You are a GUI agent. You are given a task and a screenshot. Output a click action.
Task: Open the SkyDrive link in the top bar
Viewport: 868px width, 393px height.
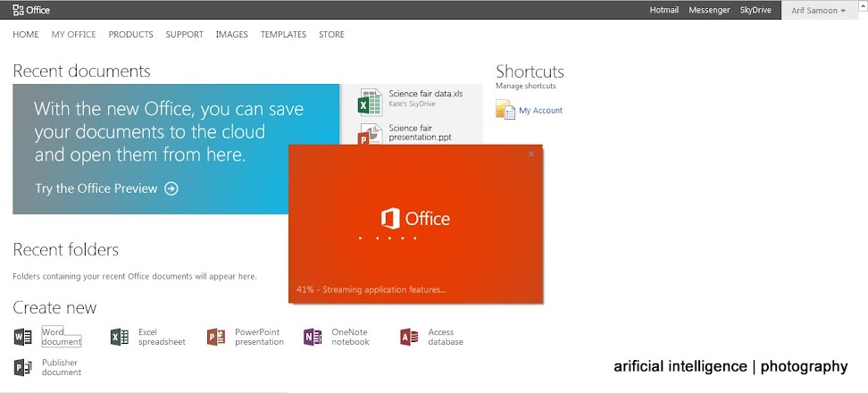tap(755, 10)
